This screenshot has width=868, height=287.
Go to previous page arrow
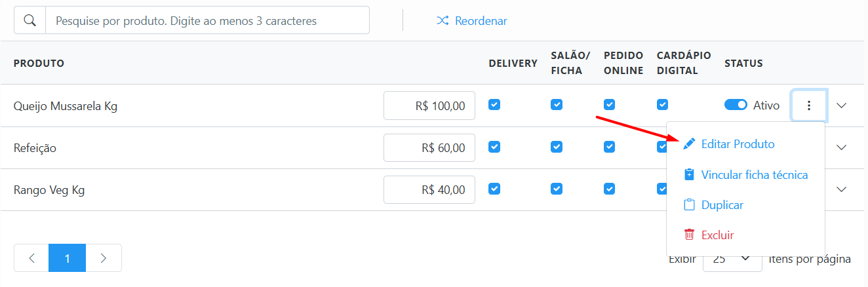tap(31, 258)
